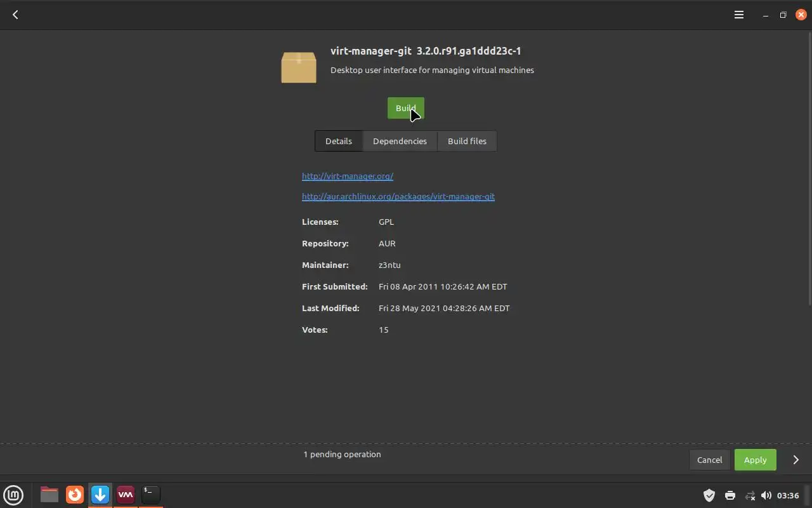812x508 pixels.
Task: Click the First Submitted date value
Action: coord(443,286)
